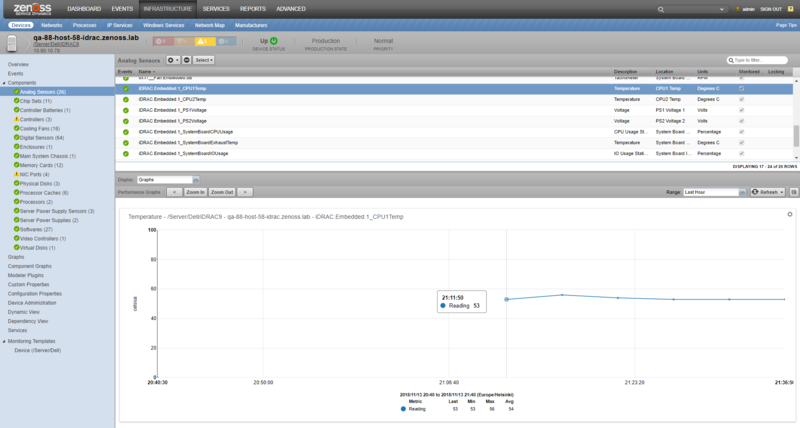Click the Zenoss logo

[x=32, y=9]
